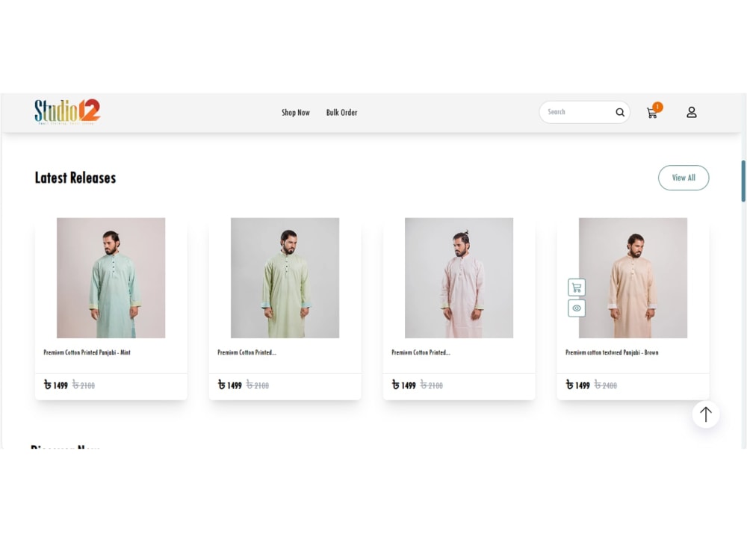Viewport: 747px width, 560px height.
Task: Click the back to top arrow button
Action: [706, 414]
